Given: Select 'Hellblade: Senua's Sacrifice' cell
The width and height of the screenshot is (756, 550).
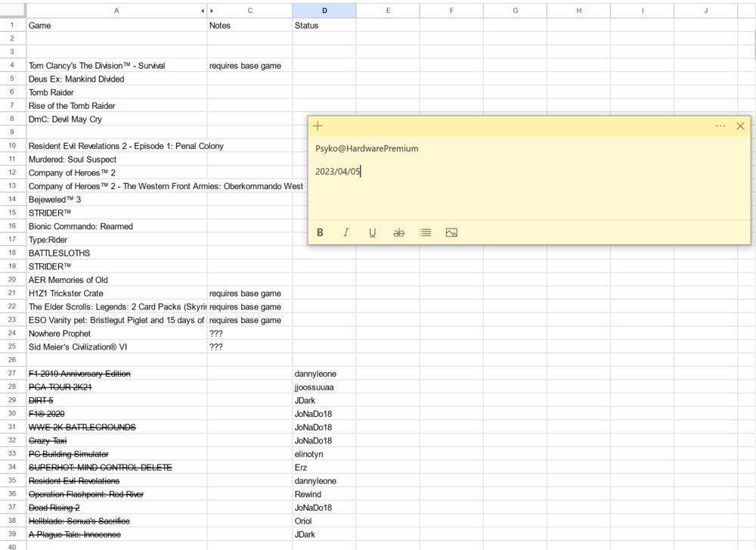Looking at the screenshot, I should pyautogui.click(x=116, y=521).
